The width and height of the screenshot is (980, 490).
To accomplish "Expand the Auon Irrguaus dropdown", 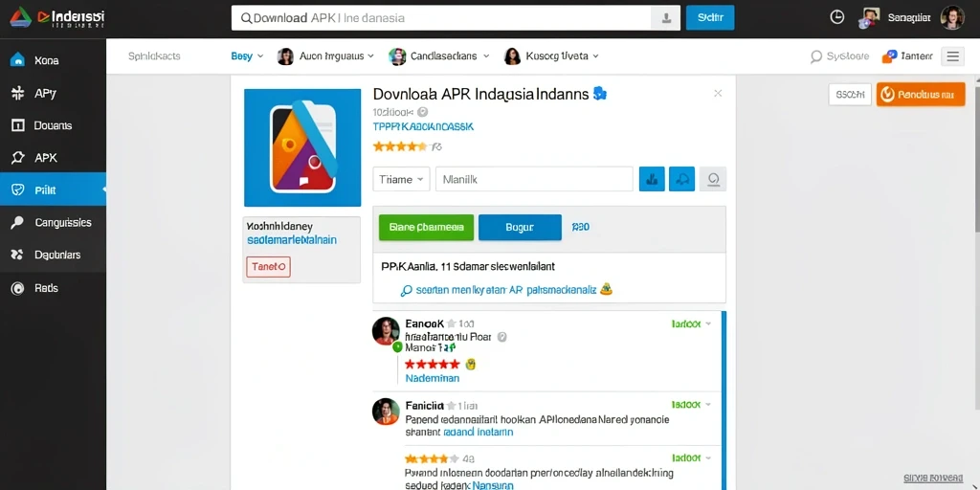I will click(325, 56).
